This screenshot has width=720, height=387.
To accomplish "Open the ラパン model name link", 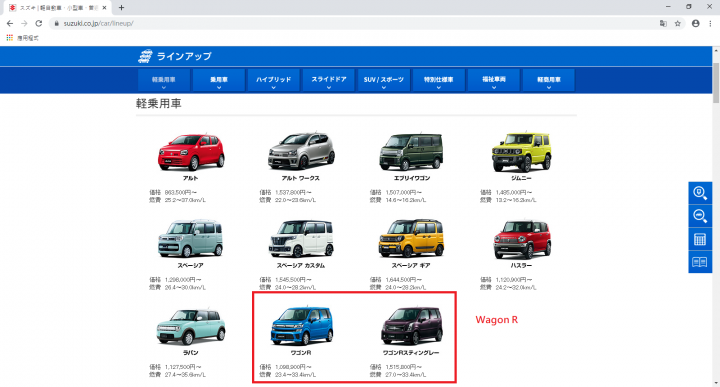I will [191, 353].
